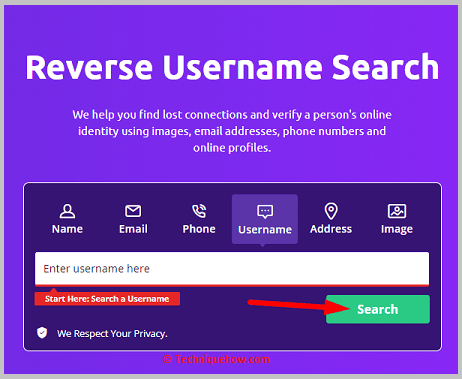Click the description paragraph about lost connections
Viewport: 462px width, 379px height.
232,131
